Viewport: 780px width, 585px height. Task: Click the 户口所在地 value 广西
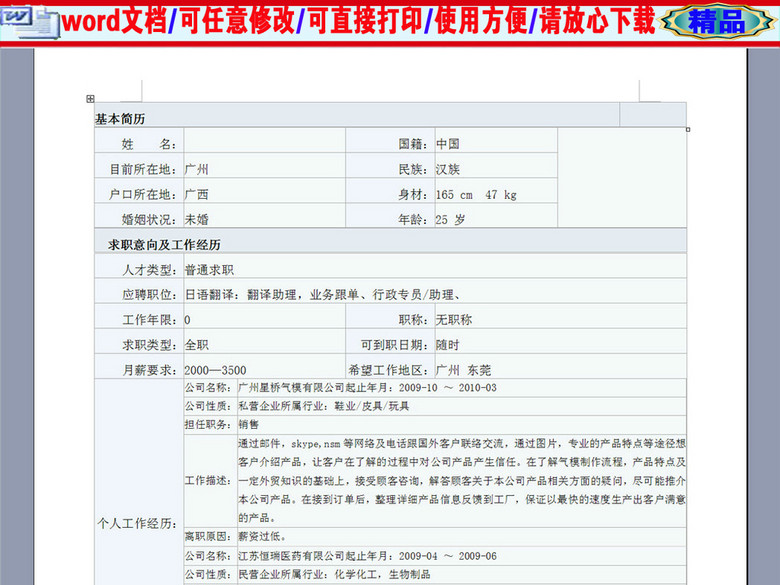pos(196,195)
